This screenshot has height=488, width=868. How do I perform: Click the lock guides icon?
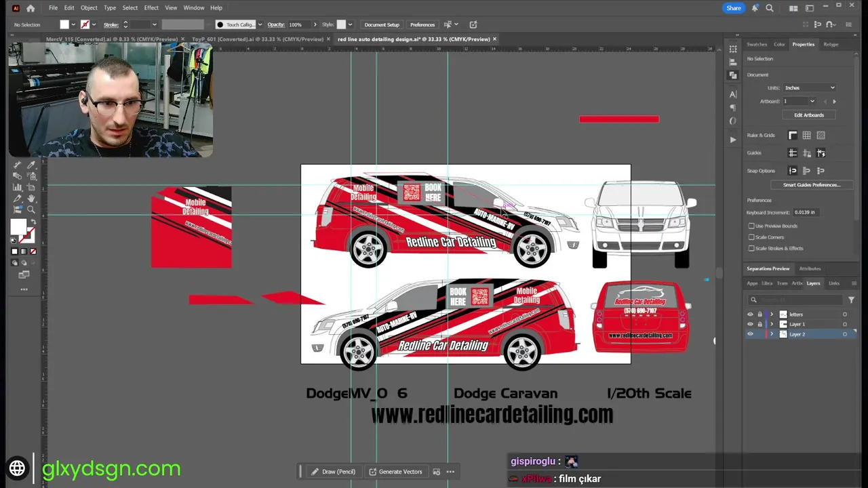tap(806, 153)
